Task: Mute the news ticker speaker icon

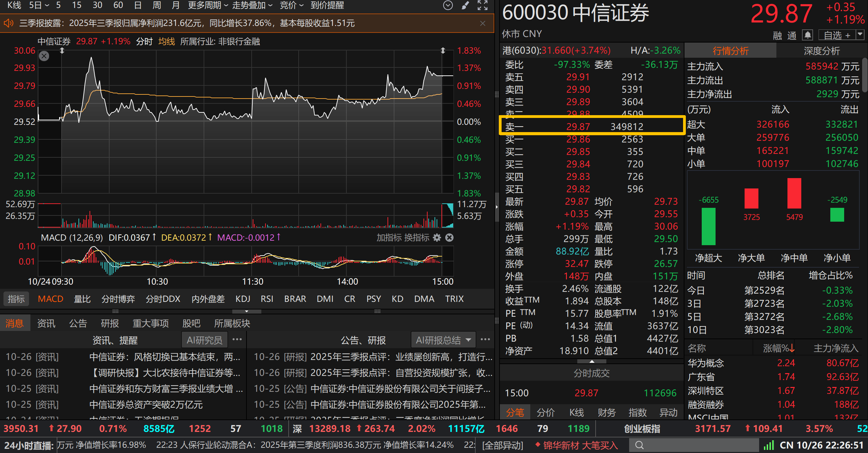Action: pyautogui.click(x=9, y=23)
